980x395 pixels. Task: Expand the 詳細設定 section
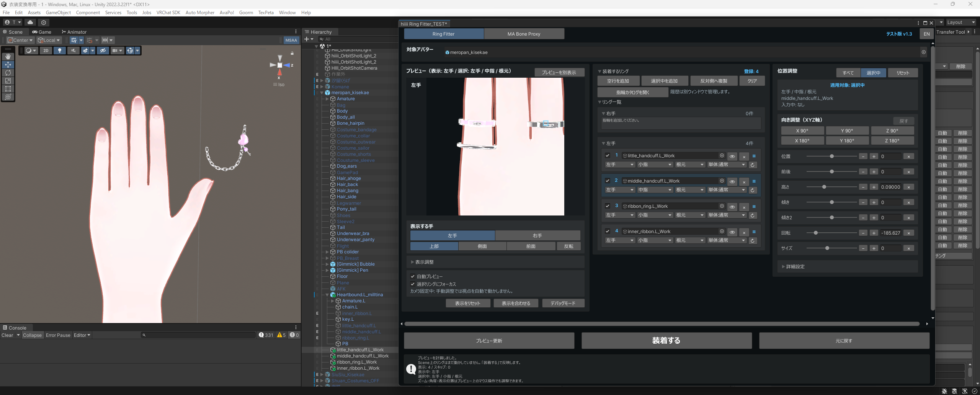click(795, 266)
